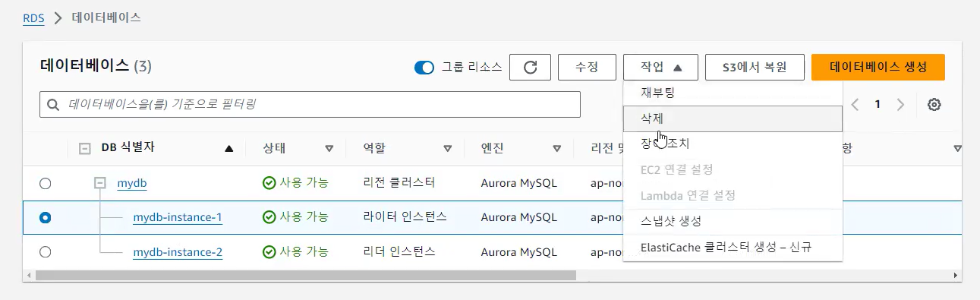This screenshot has width=980, height=300.
Task: Click the Lambda 연결 설정 menu entry
Action: click(733, 195)
